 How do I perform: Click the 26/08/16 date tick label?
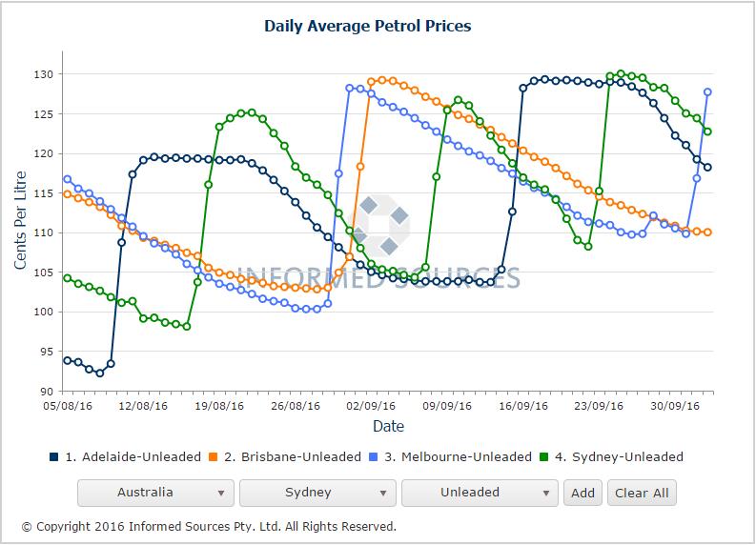[296, 406]
